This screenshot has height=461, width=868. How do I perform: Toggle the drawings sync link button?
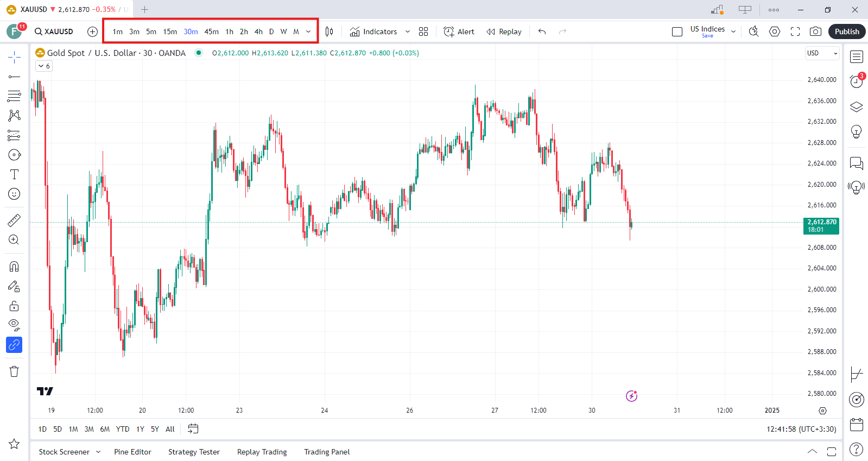tap(14, 345)
